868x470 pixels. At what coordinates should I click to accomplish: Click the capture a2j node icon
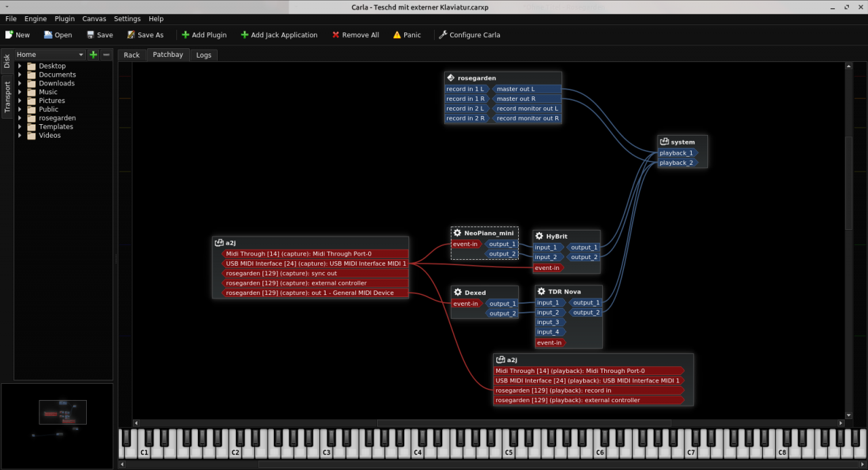point(219,242)
